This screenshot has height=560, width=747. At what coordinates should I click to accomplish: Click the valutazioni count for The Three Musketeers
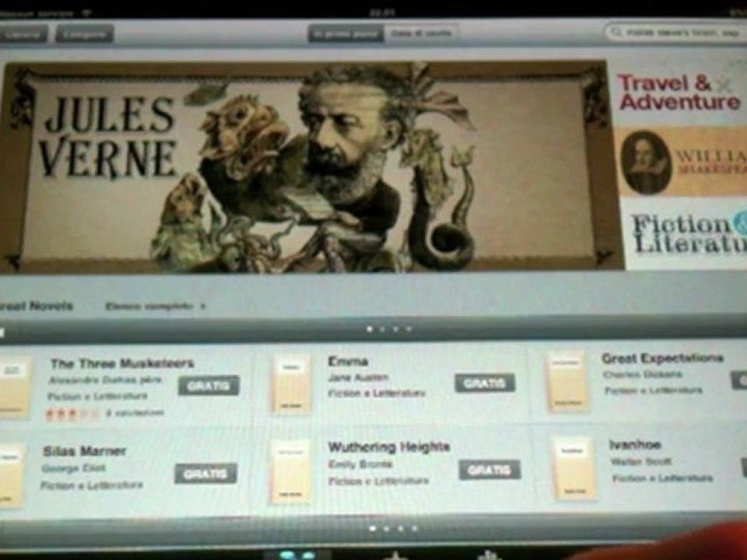point(135,413)
